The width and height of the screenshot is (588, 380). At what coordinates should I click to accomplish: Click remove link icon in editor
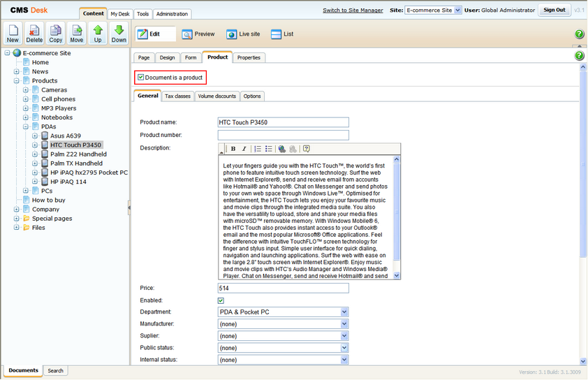point(293,149)
